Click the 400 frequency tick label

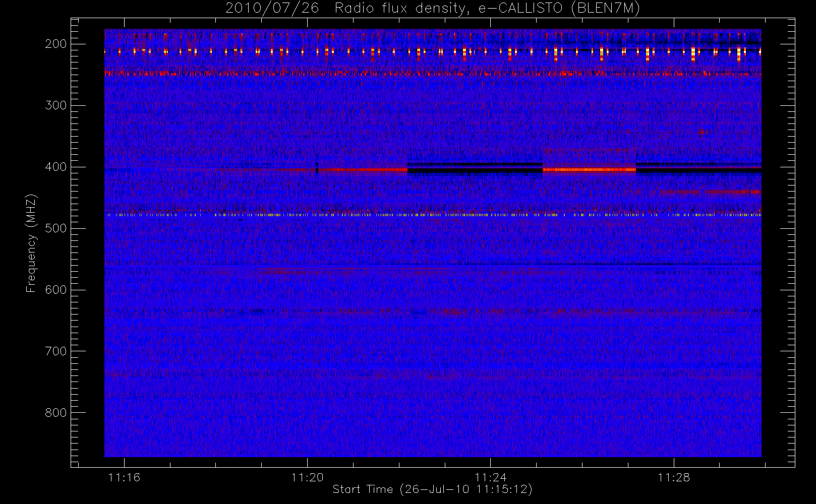56,167
